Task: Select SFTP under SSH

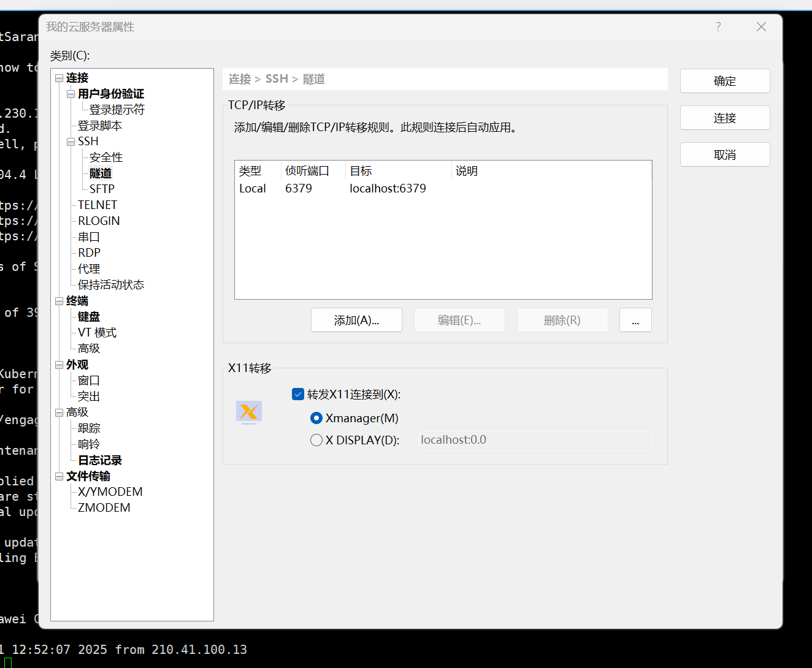Action: [102, 189]
